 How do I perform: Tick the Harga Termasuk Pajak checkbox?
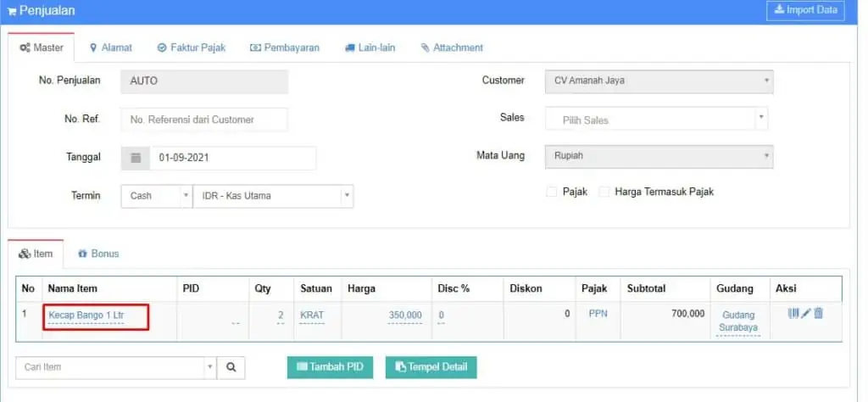point(604,192)
